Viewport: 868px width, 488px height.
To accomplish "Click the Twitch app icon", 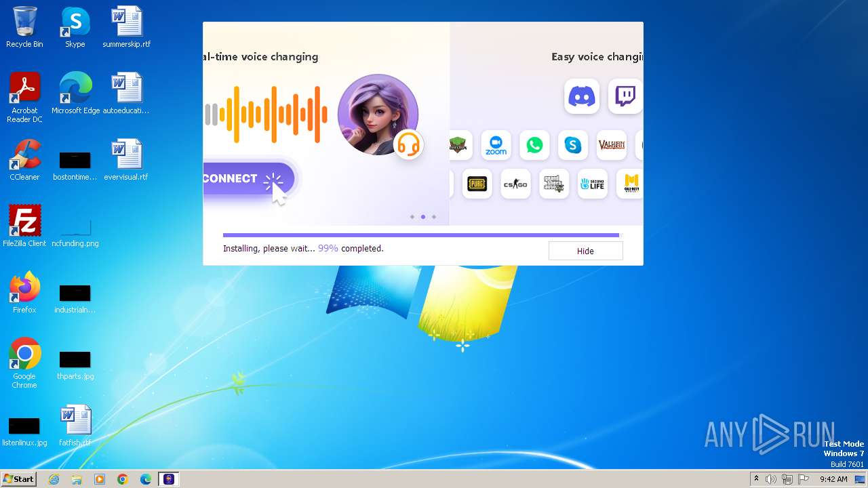I will click(x=625, y=96).
